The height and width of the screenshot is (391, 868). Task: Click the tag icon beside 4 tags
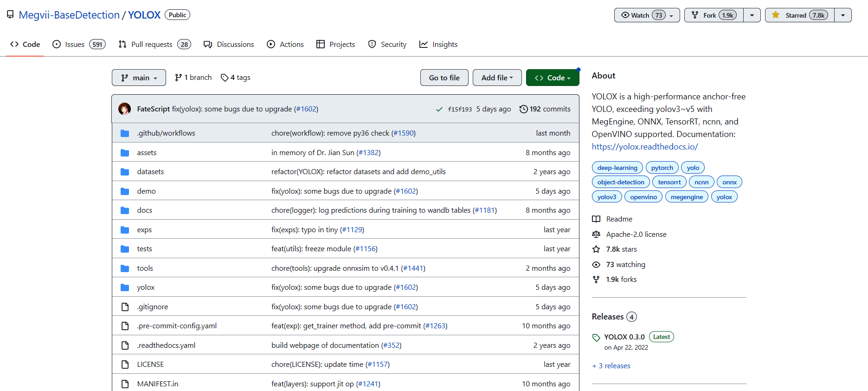[225, 78]
